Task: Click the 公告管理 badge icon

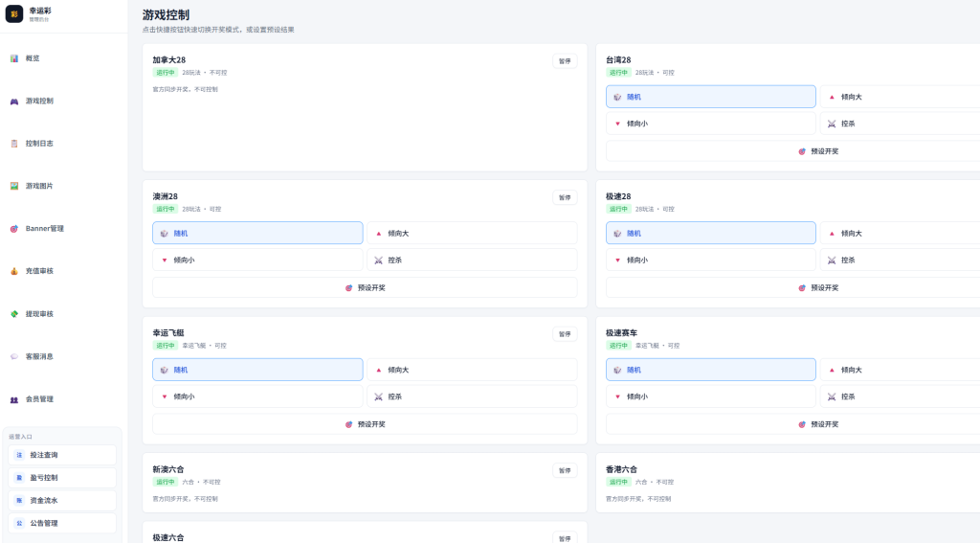Action: [19, 523]
